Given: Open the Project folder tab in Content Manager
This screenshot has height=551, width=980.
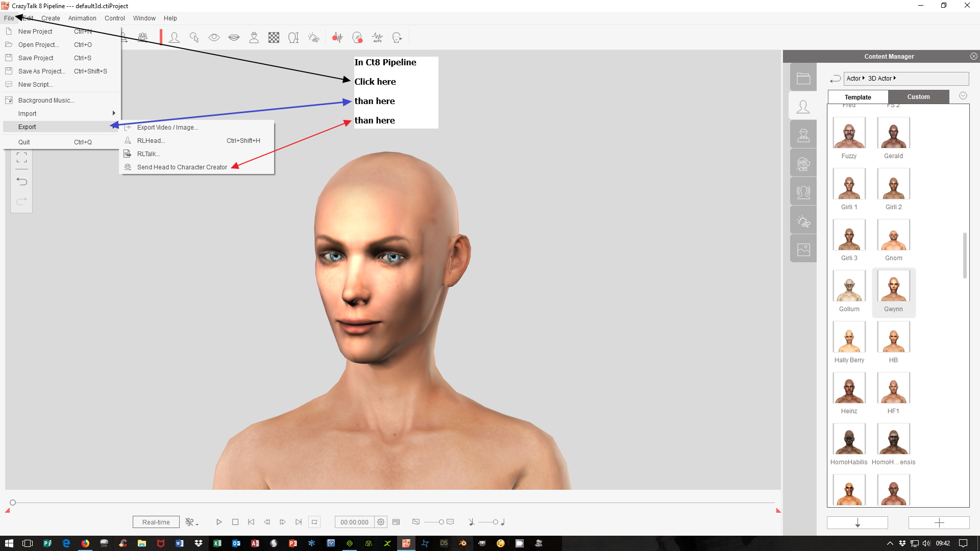Looking at the screenshot, I should [803, 78].
